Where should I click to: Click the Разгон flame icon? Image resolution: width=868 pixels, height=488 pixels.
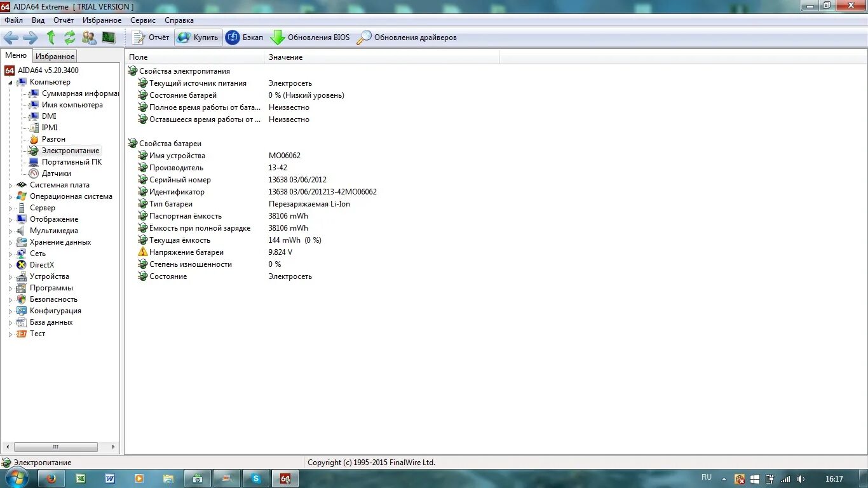34,139
